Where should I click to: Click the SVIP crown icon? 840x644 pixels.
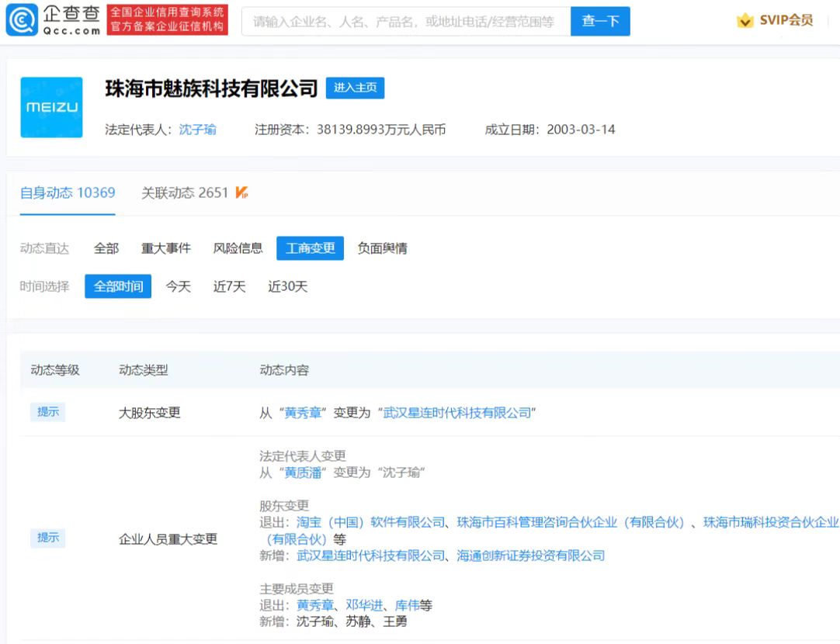pyautogui.click(x=745, y=21)
